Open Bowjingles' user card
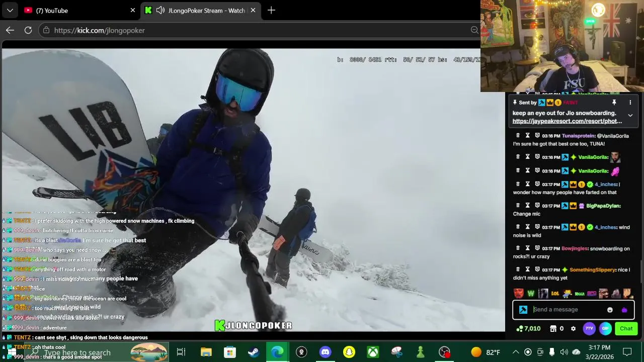Viewport: 644px width, 362px height. tap(575, 248)
